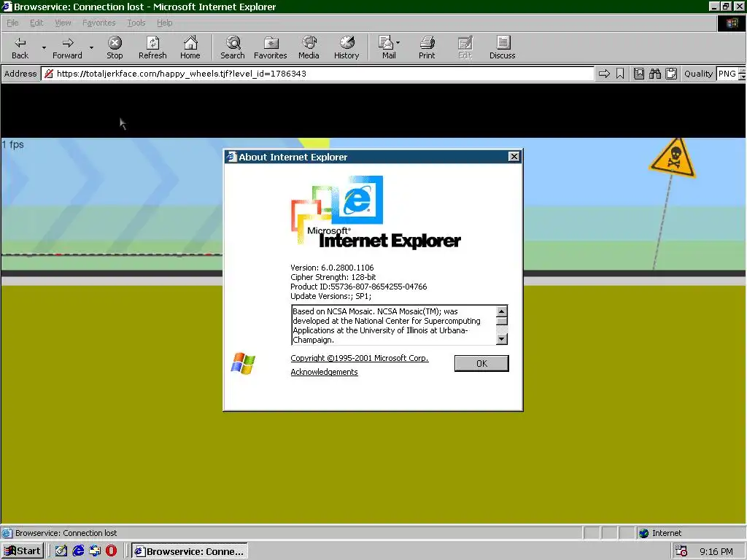Open the View menu
Image resolution: width=747 pixels, height=560 pixels.
click(x=63, y=23)
